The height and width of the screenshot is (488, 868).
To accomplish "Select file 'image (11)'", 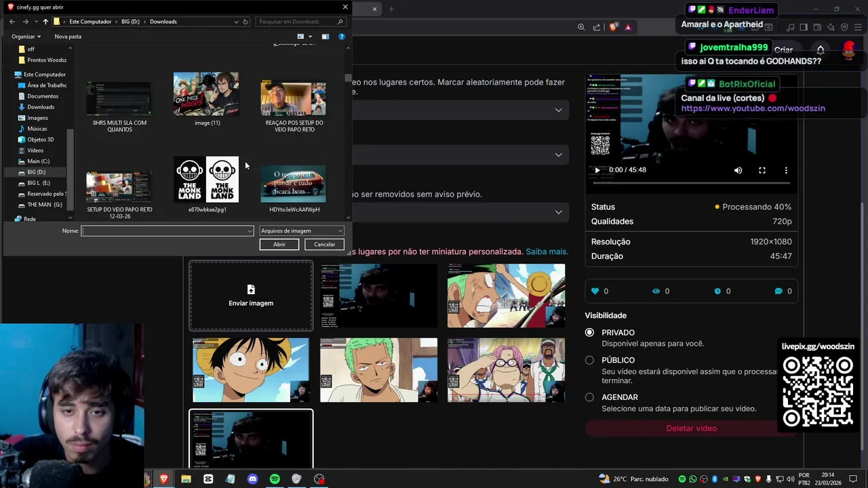I will 207,98.
